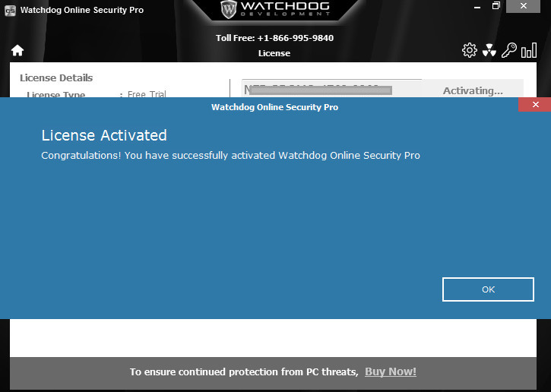The width and height of the screenshot is (551, 392).
Task: Click the continued protection footer message
Action: click(244, 371)
